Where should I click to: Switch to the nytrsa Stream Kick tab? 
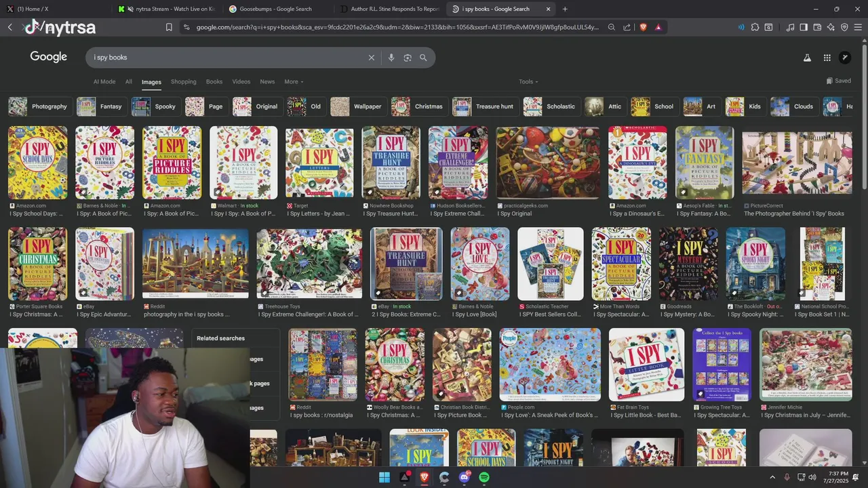[x=165, y=9]
